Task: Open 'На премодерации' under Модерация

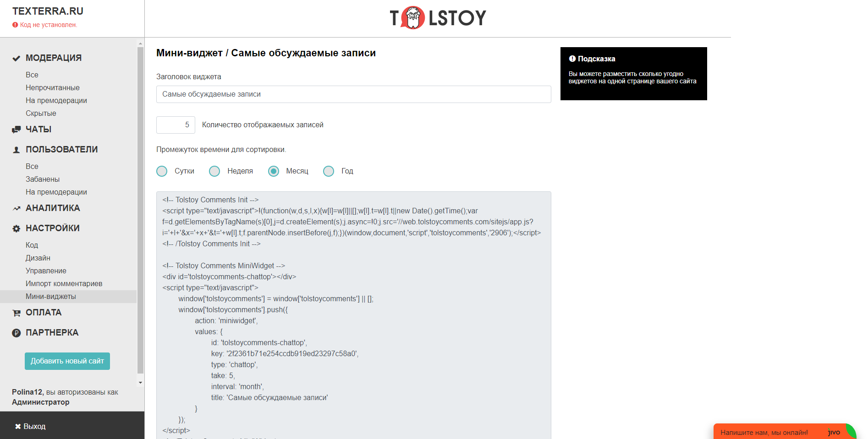Action: point(56,100)
